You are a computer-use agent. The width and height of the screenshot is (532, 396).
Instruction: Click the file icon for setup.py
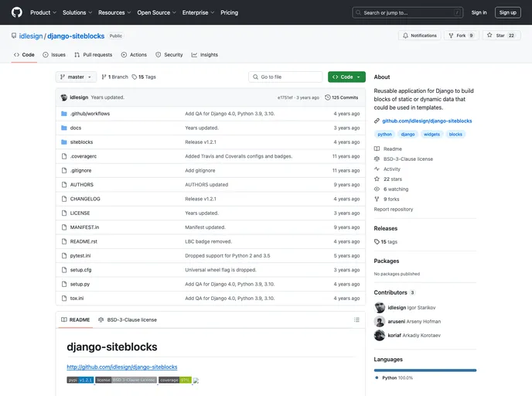tap(63, 284)
